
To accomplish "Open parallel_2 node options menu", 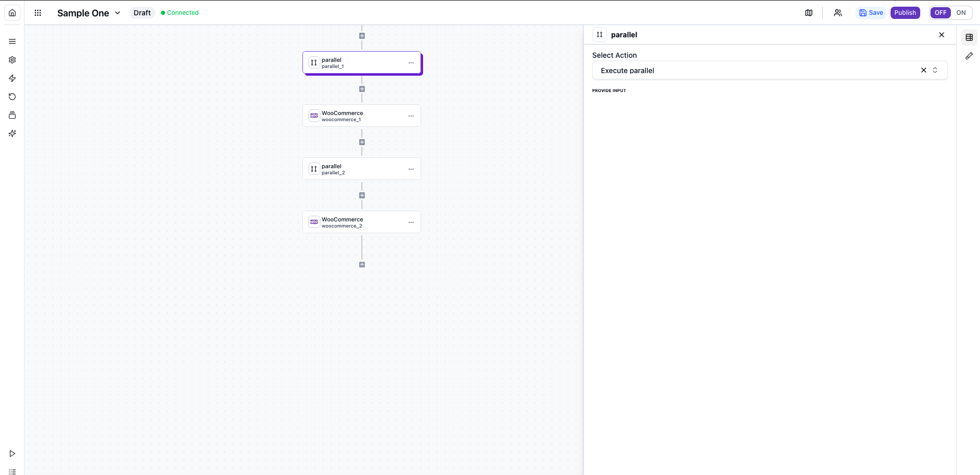I will (x=411, y=169).
